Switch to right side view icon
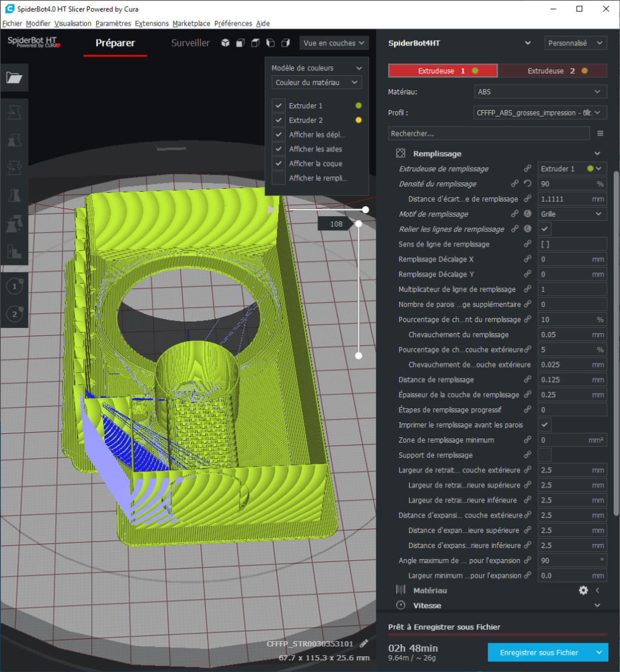 [x=286, y=43]
